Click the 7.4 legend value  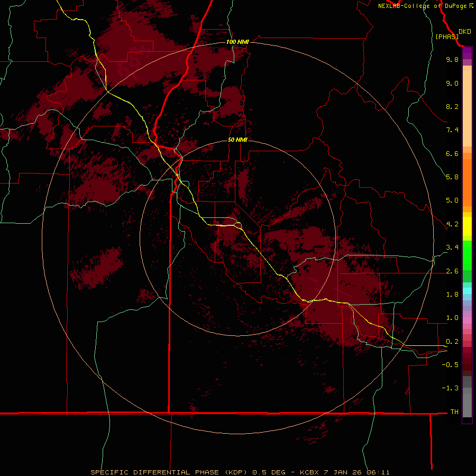tap(452, 130)
